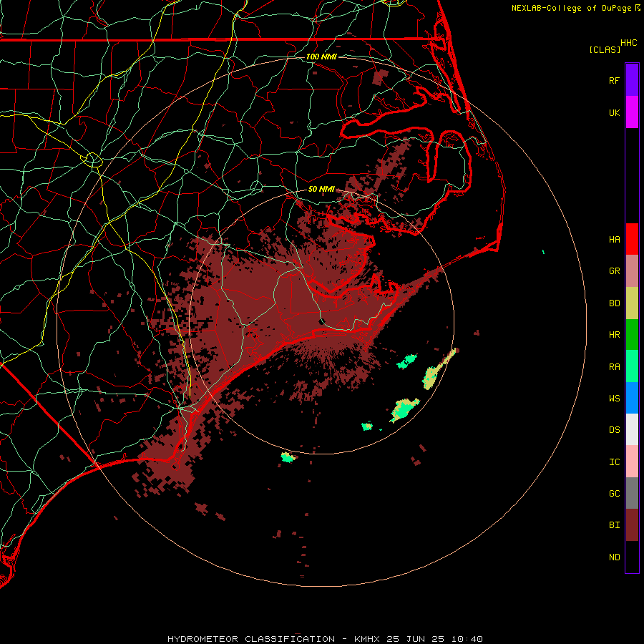Viewport: 644px width, 644px height.
Task: Click the 10:40 timestamp in footer
Action: [x=467, y=639]
